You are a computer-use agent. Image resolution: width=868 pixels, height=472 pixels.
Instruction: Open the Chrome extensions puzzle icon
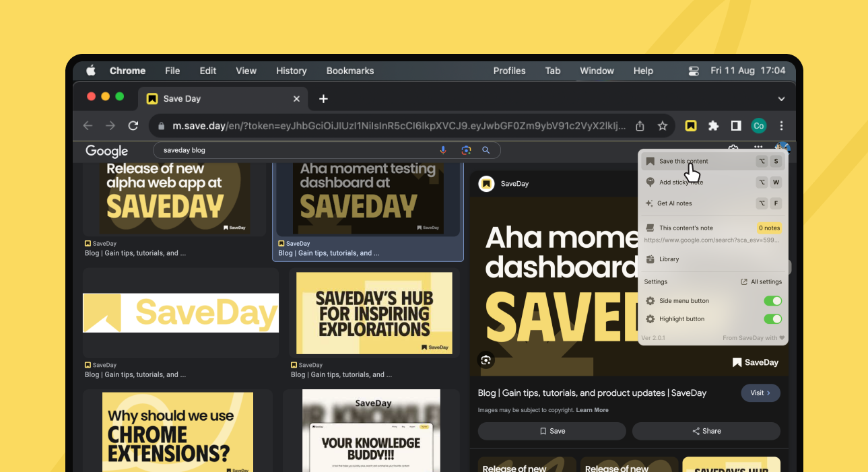[713, 125]
